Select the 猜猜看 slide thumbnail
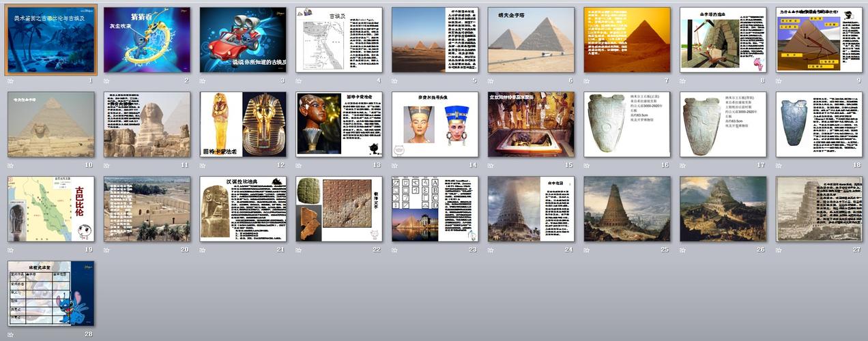This screenshot has width=868, height=341. (x=147, y=40)
